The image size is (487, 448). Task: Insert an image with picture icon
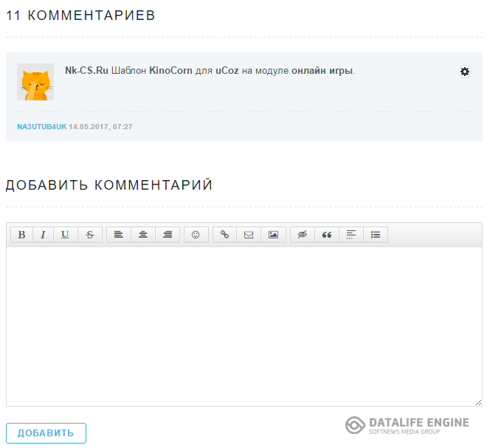tap(273, 235)
